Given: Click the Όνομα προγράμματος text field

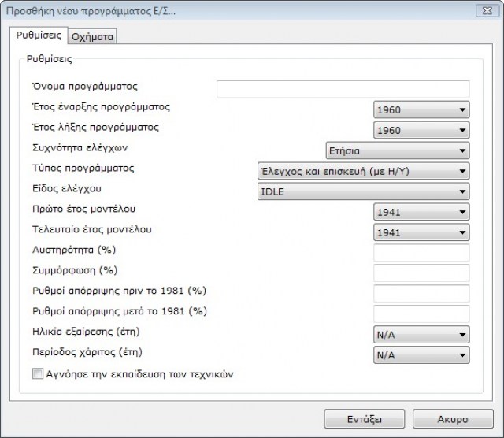Looking at the screenshot, I should pyautogui.click(x=343, y=88).
